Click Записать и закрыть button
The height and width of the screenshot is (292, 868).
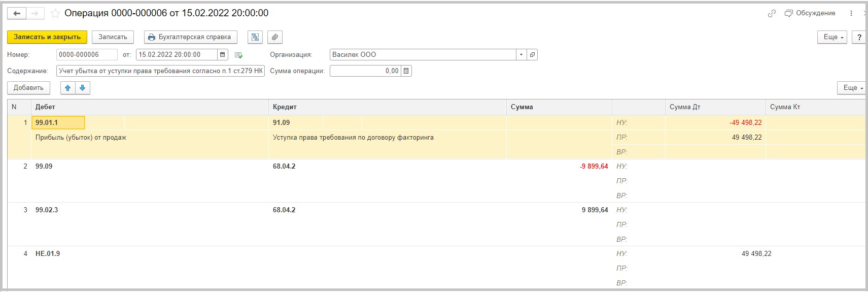pyautogui.click(x=47, y=37)
